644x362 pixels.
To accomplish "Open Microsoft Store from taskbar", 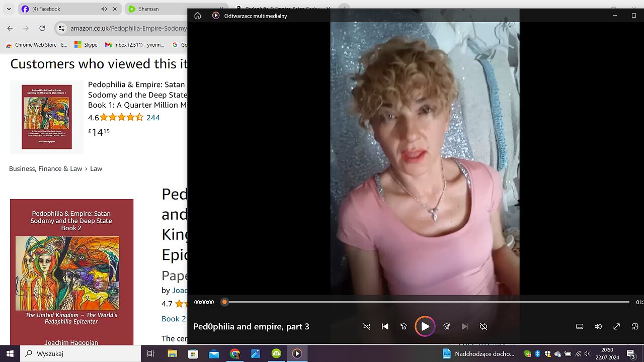I will pos(193,353).
